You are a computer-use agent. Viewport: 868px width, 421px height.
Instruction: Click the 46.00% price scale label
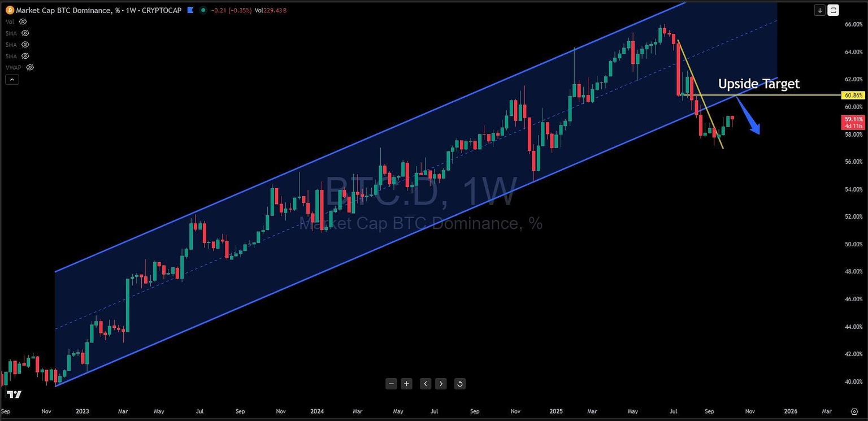tap(853, 299)
